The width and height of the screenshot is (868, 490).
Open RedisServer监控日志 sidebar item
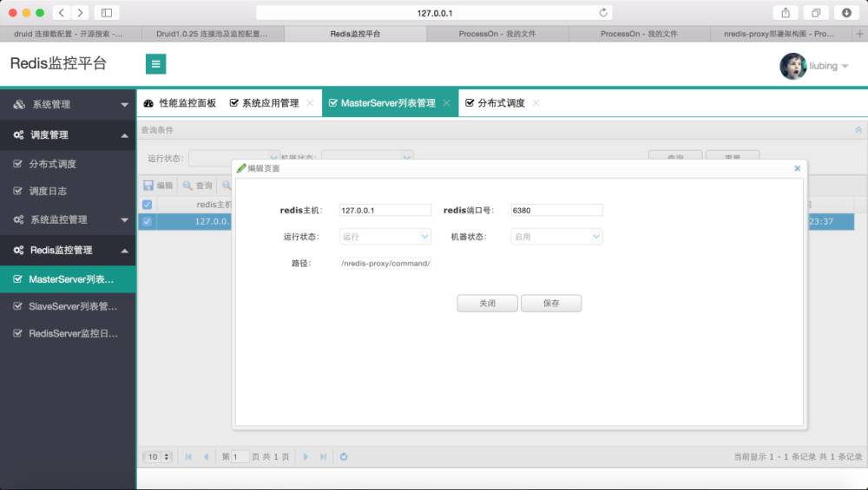pyautogui.click(x=68, y=334)
